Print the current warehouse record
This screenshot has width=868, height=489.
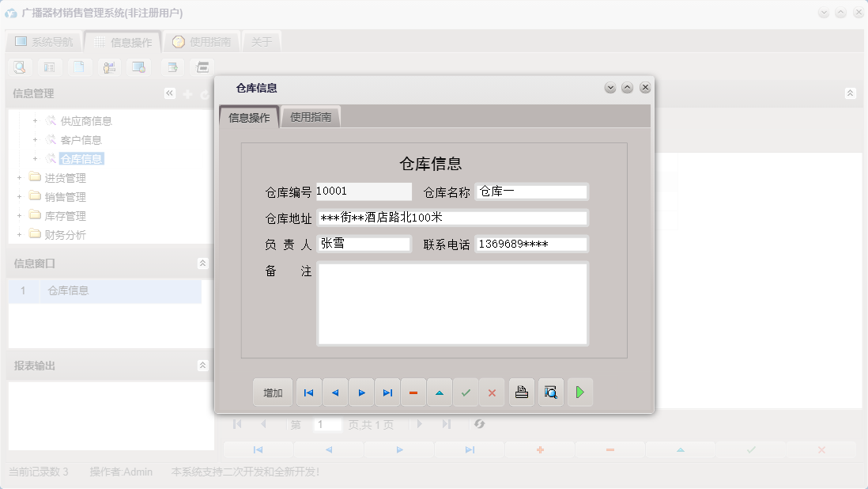[521, 392]
